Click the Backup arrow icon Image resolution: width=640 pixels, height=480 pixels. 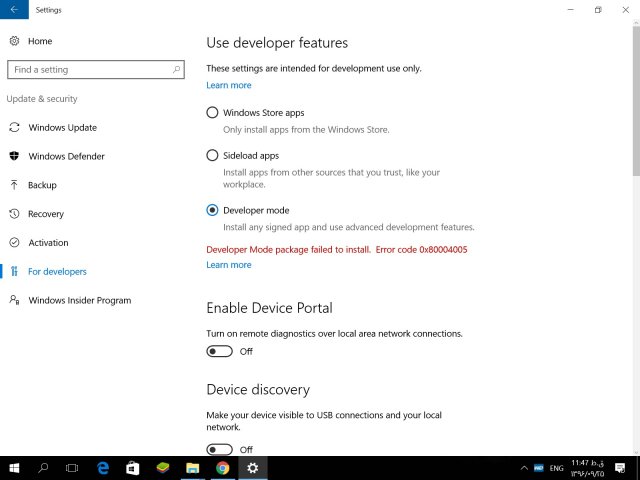click(x=14, y=185)
